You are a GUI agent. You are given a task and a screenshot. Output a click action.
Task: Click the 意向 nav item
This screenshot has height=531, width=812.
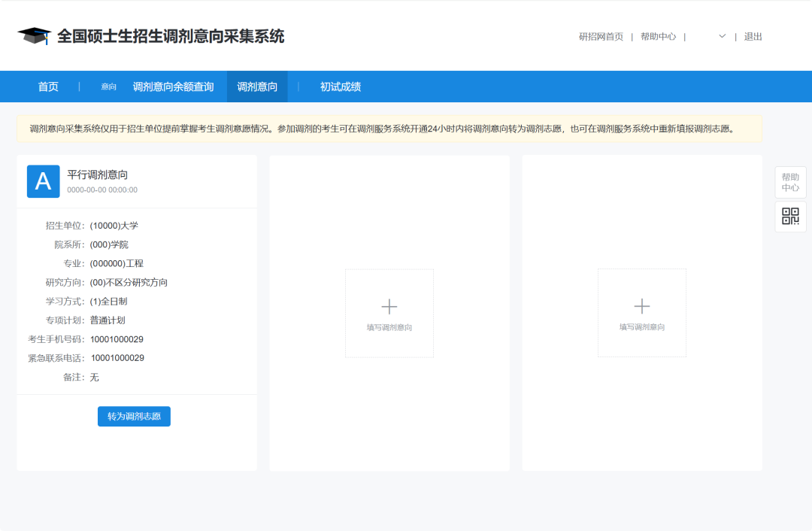click(107, 86)
